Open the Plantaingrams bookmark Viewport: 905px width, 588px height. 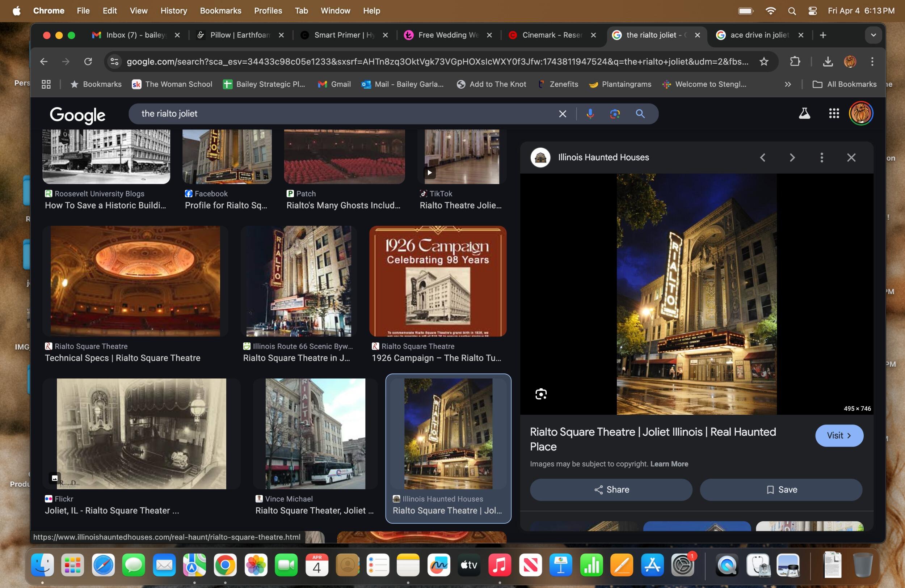(620, 84)
